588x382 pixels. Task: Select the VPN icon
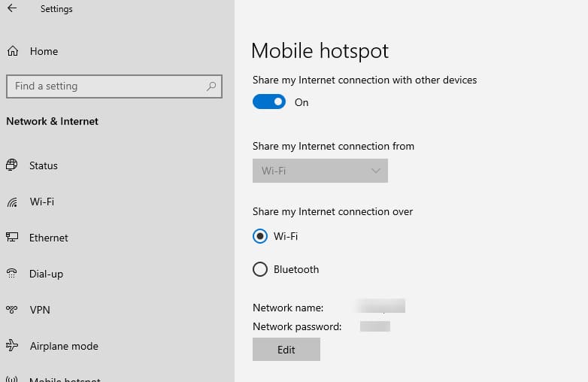(x=12, y=310)
